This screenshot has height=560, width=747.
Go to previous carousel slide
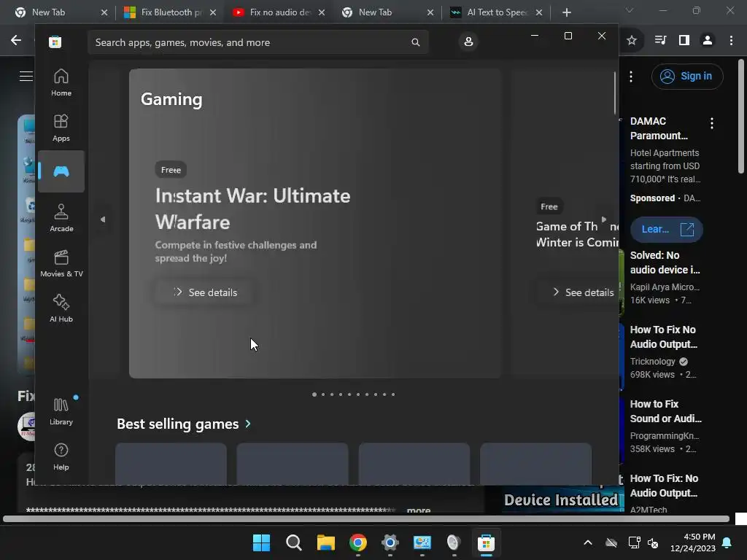click(x=103, y=219)
